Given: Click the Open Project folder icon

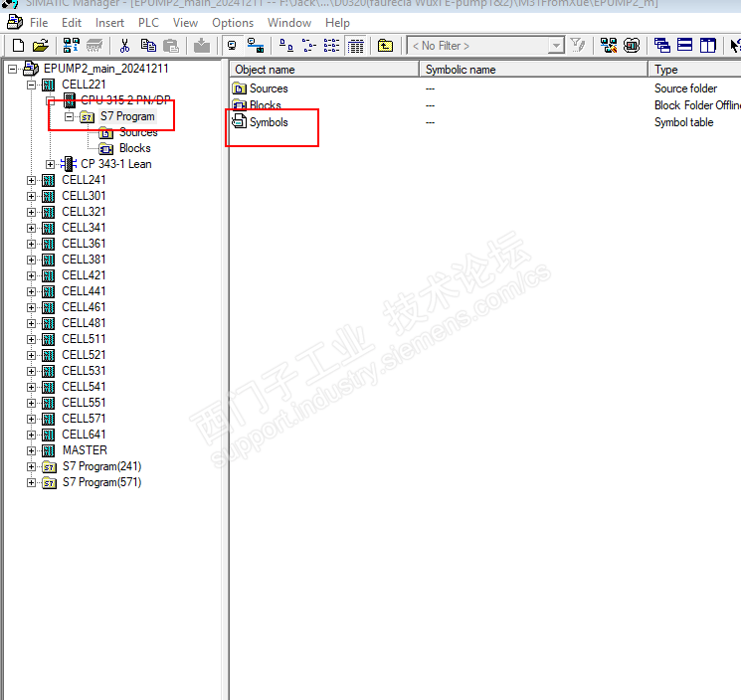Looking at the screenshot, I should (41, 46).
